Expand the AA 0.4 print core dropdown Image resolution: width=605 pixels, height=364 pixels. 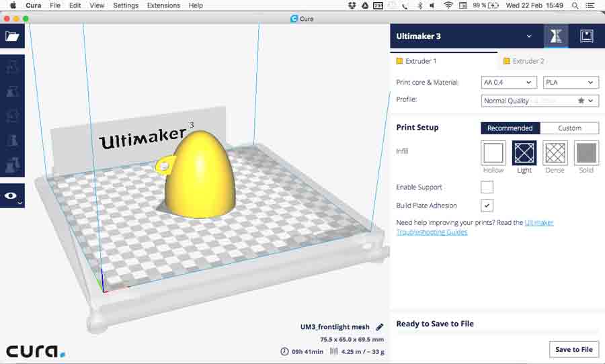[x=508, y=83]
